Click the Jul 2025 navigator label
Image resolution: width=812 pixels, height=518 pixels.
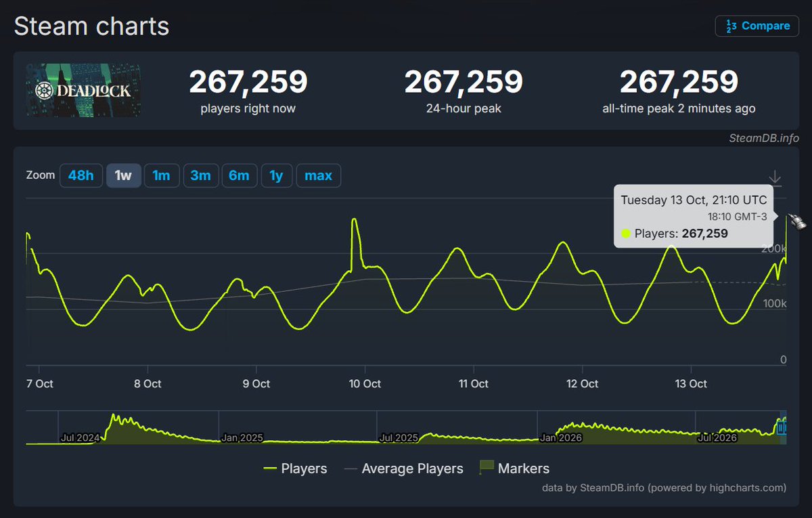(399, 438)
